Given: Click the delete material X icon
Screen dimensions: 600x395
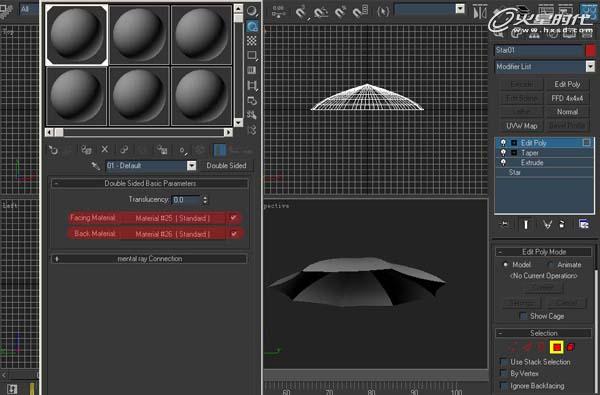Looking at the screenshot, I should click(105, 150).
